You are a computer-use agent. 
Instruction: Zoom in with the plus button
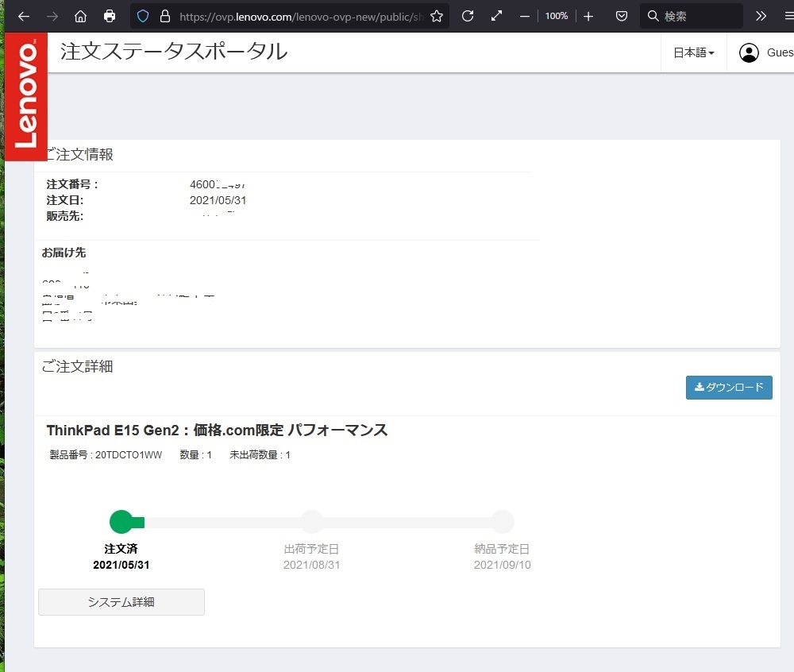(588, 16)
